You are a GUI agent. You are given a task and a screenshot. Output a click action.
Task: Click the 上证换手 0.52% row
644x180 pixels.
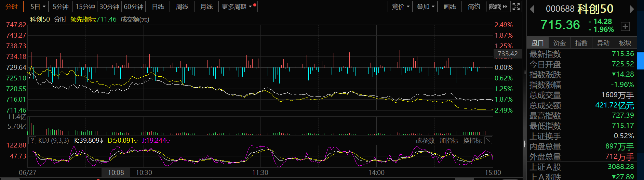pos(581,136)
